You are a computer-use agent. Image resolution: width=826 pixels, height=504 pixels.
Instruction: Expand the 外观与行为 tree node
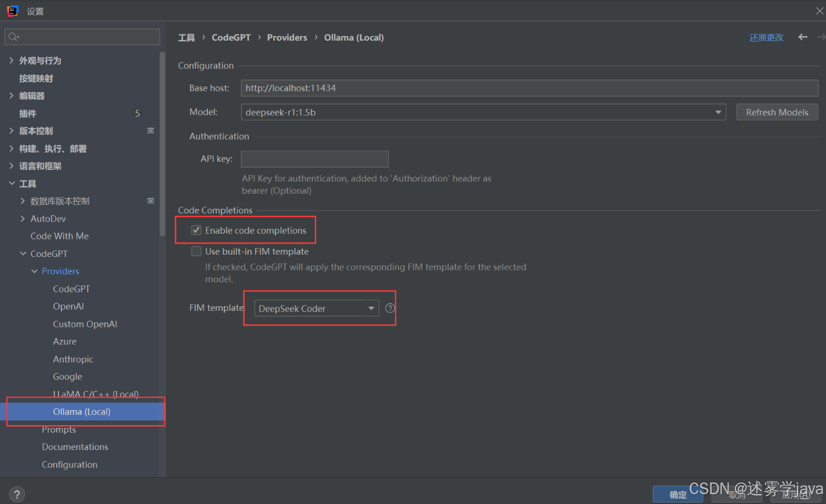tap(12, 60)
